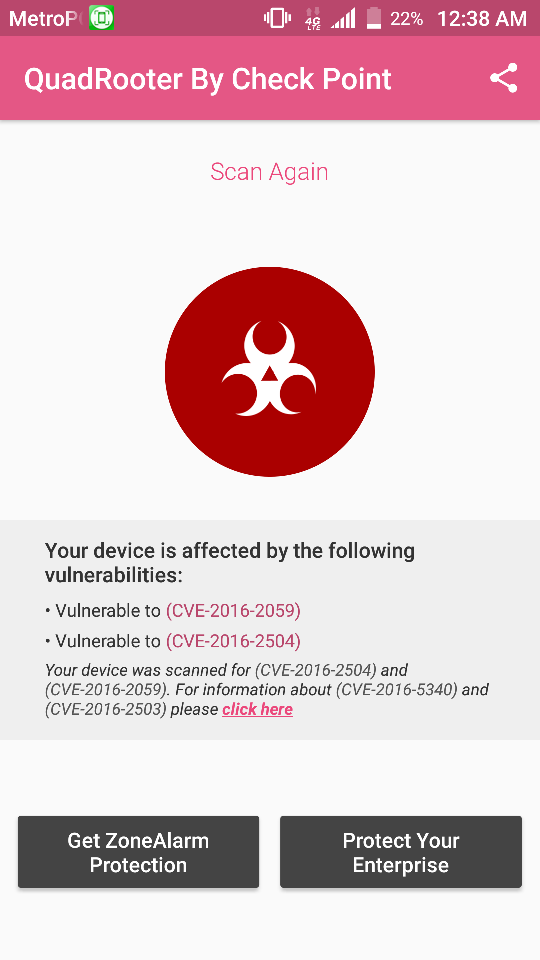Tap the italic scanned-for CVE note
540x960 pixels.
[267, 690]
